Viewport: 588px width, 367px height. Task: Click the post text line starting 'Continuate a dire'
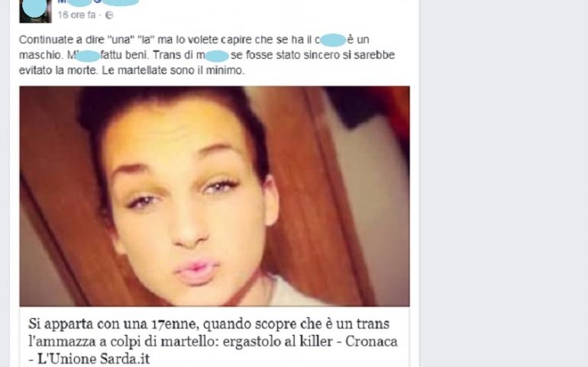click(194, 40)
